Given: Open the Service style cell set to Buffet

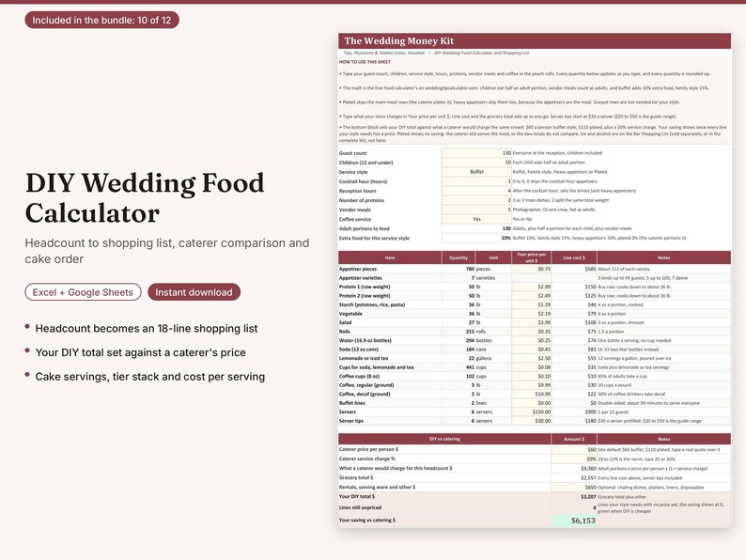Looking at the screenshot, I should tap(476, 172).
